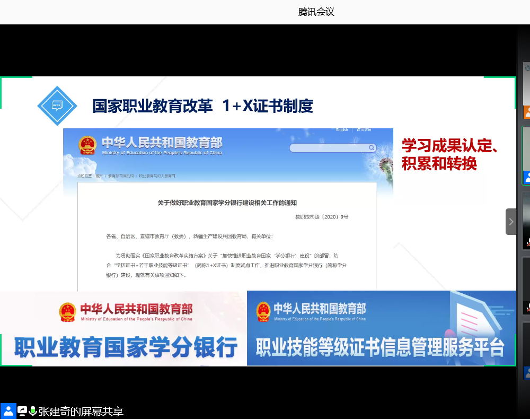Toggle the screen sharing indicator icon

pyautogui.click(x=22, y=410)
